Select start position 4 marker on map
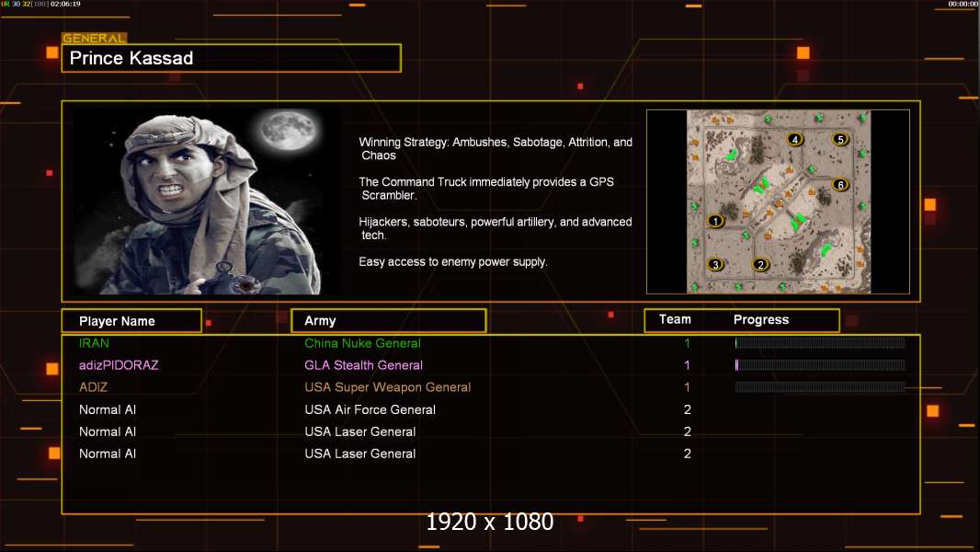The width and height of the screenshot is (980, 552). (795, 140)
